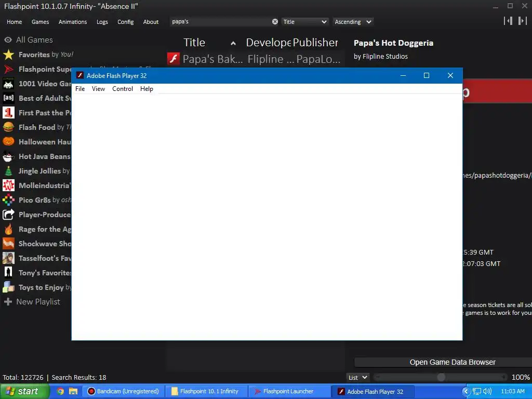Viewport: 532px width, 399px height.
Task: Open the Title sort-by dropdown
Action: tap(304, 22)
